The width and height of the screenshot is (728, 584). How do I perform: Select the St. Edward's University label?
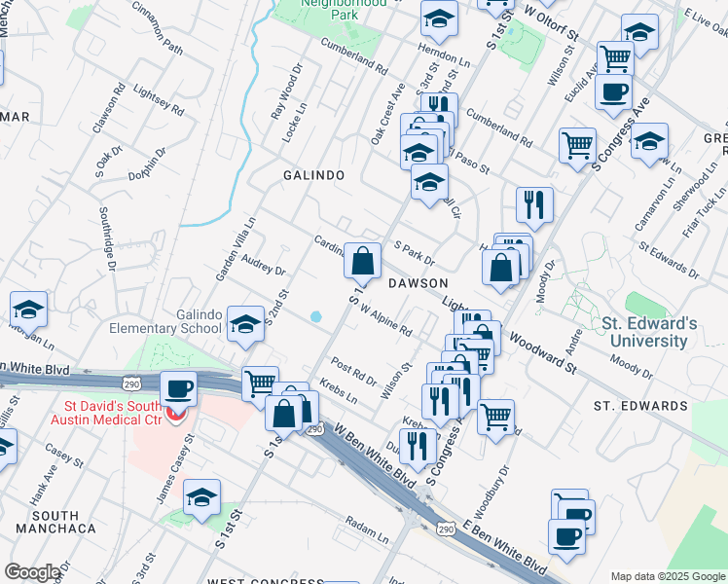648,332
